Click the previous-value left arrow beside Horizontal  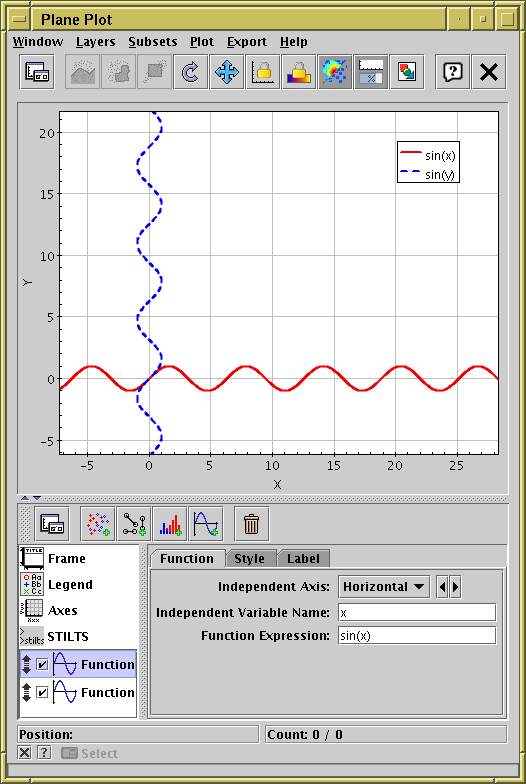(442, 586)
